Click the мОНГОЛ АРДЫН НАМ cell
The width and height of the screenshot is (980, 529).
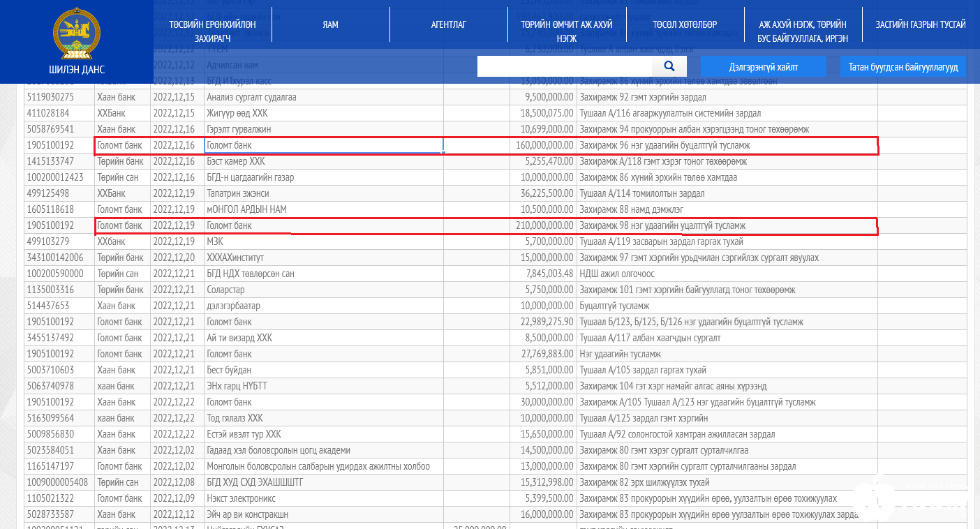[x=325, y=209]
